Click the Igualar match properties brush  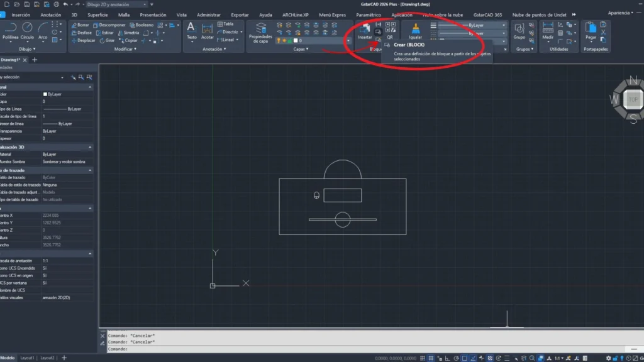pyautogui.click(x=415, y=31)
